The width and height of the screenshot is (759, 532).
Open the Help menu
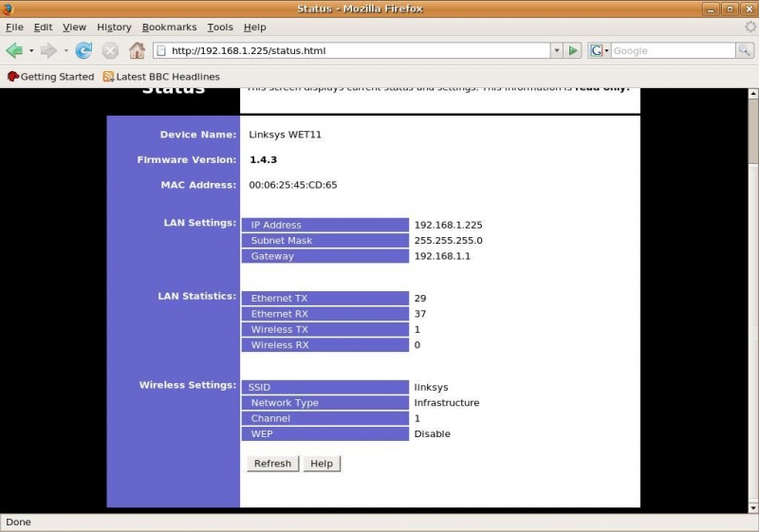point(254,28)
